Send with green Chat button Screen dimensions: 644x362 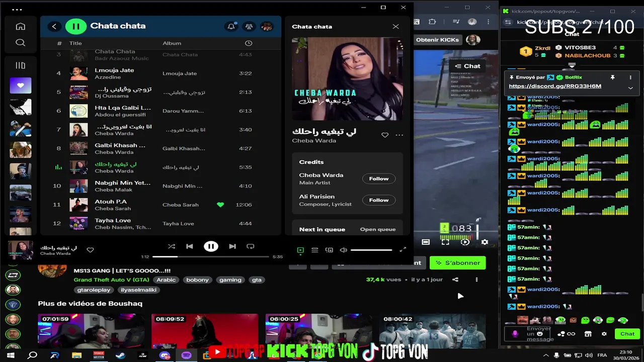point(627,334)
